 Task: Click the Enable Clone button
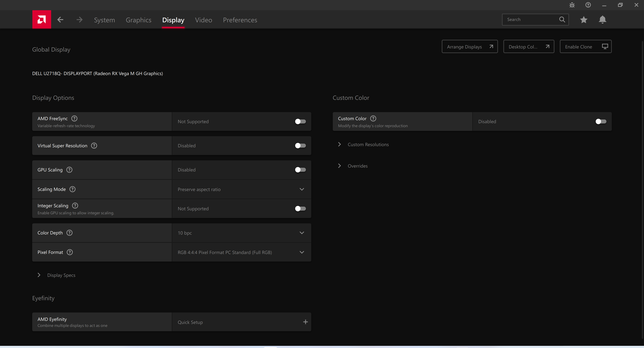coord(585,47)
